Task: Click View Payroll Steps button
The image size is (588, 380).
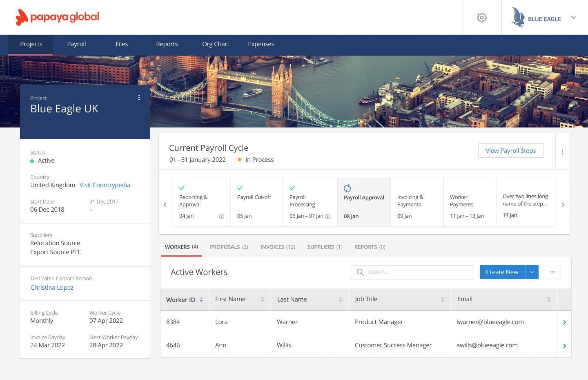Action: click(510, 150)
